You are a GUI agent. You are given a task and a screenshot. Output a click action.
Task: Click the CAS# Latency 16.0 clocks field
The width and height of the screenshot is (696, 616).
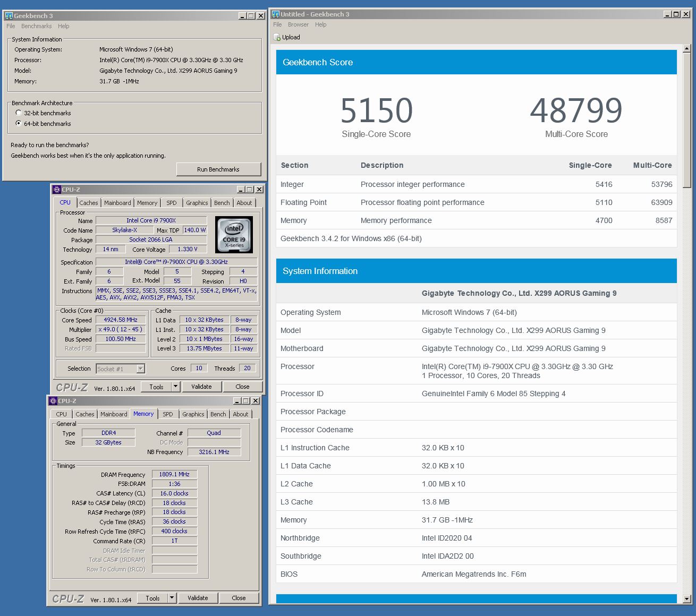pos(174,493)
